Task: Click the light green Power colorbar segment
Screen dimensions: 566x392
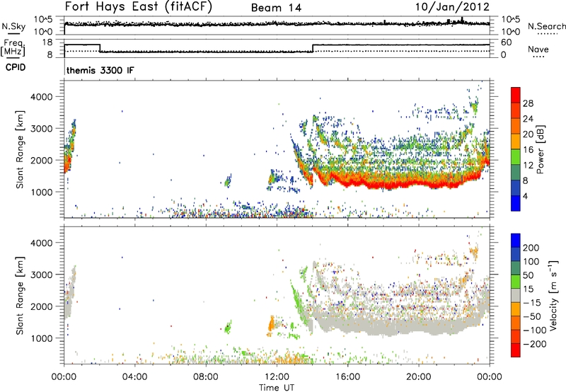Action: coord(516,157)
